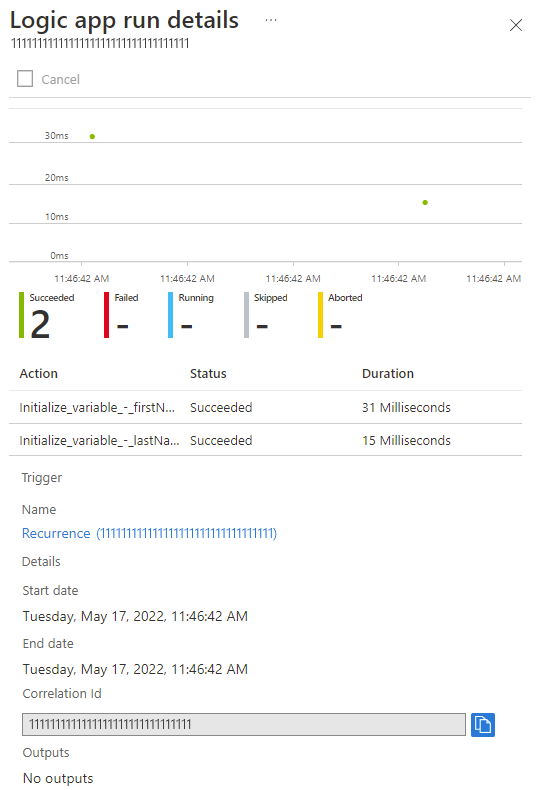Click the run ID subtitle under the title
Screen dimensions: 550x790
[100, 43]
